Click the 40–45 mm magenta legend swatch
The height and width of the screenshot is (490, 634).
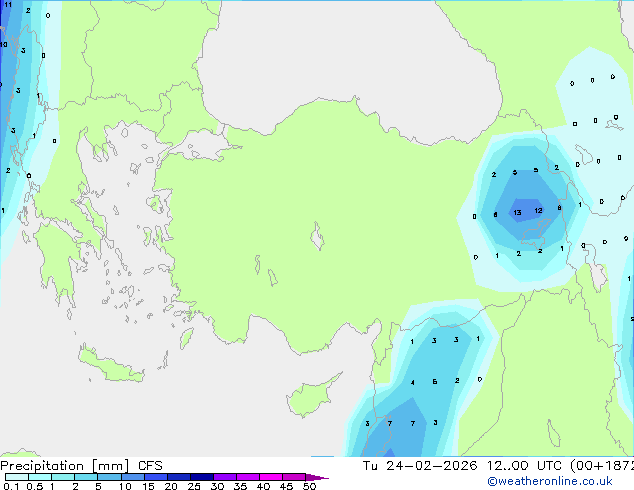[271, 477]
